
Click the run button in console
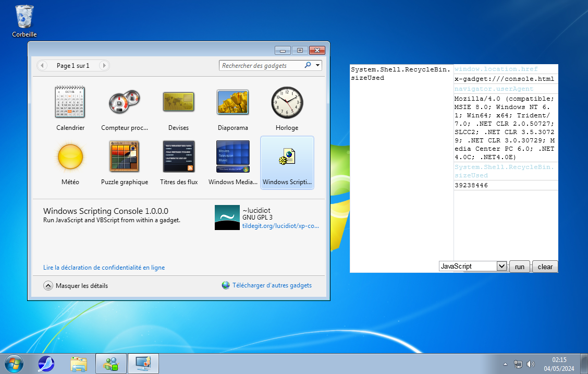click(x=519, y=267)
